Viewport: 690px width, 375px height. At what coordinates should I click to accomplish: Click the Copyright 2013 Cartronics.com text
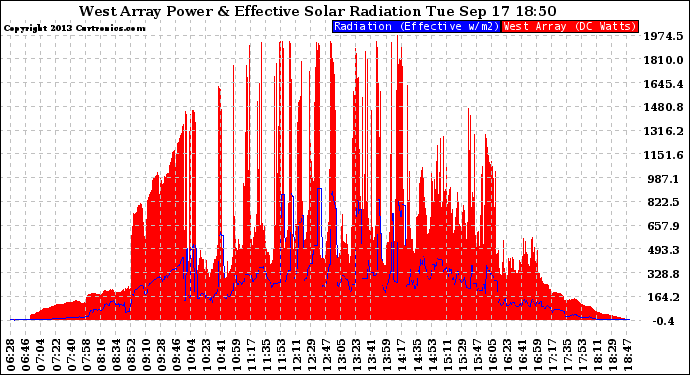point(74,28)
